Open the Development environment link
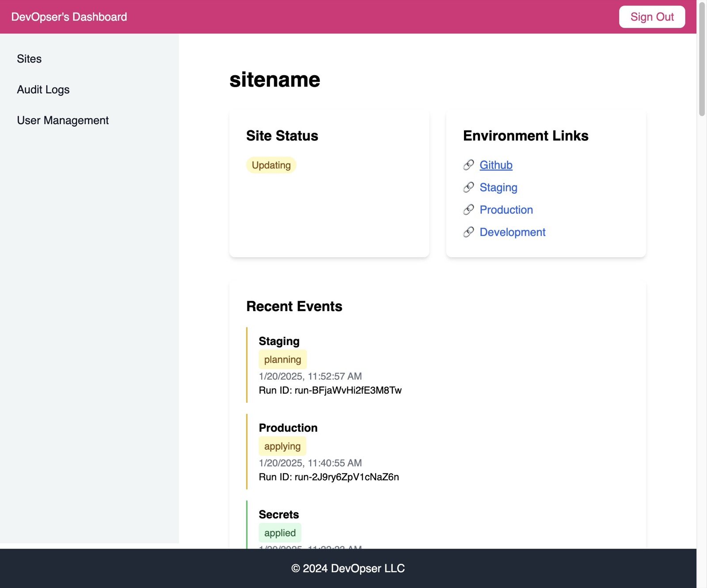 (512, 232)
